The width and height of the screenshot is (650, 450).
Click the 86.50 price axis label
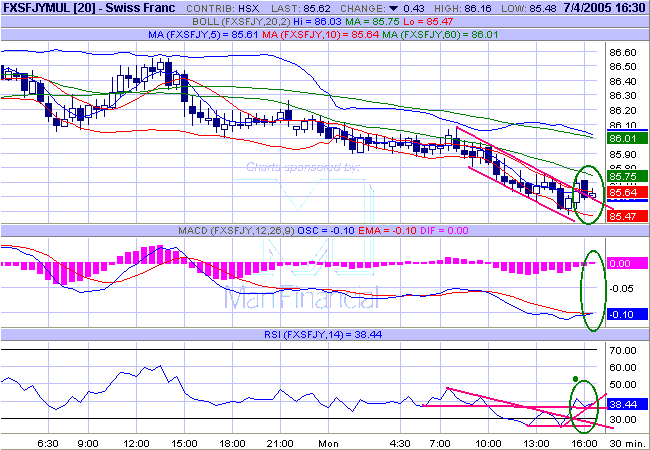623,67
